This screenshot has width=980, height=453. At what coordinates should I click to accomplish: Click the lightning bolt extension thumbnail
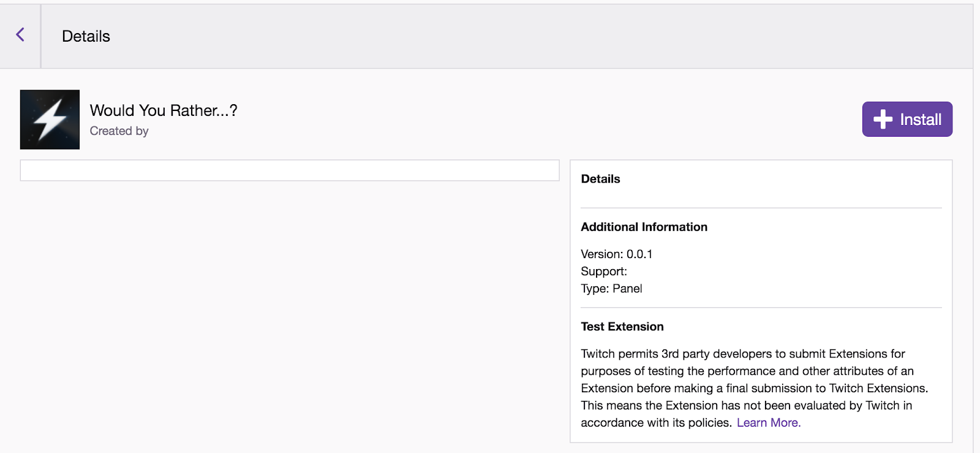pos(50,120)
